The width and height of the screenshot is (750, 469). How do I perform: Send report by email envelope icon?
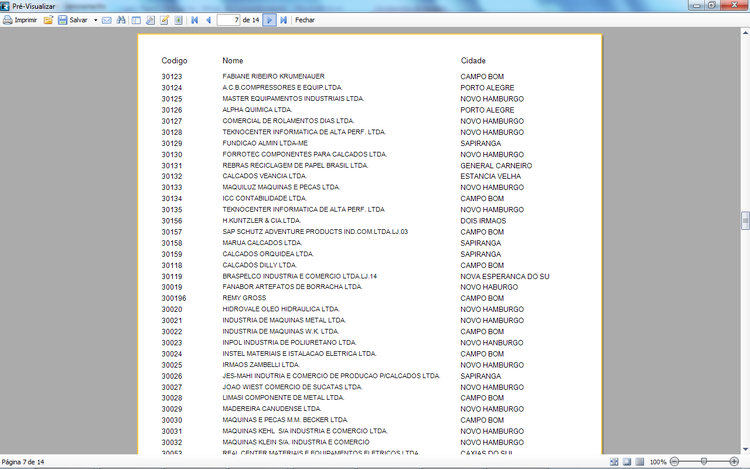(x=107, y=20)
